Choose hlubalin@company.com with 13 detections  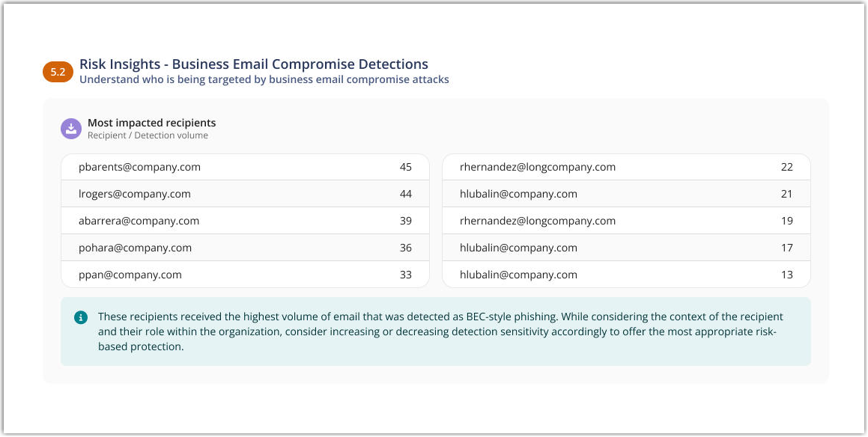pos(518,275)
